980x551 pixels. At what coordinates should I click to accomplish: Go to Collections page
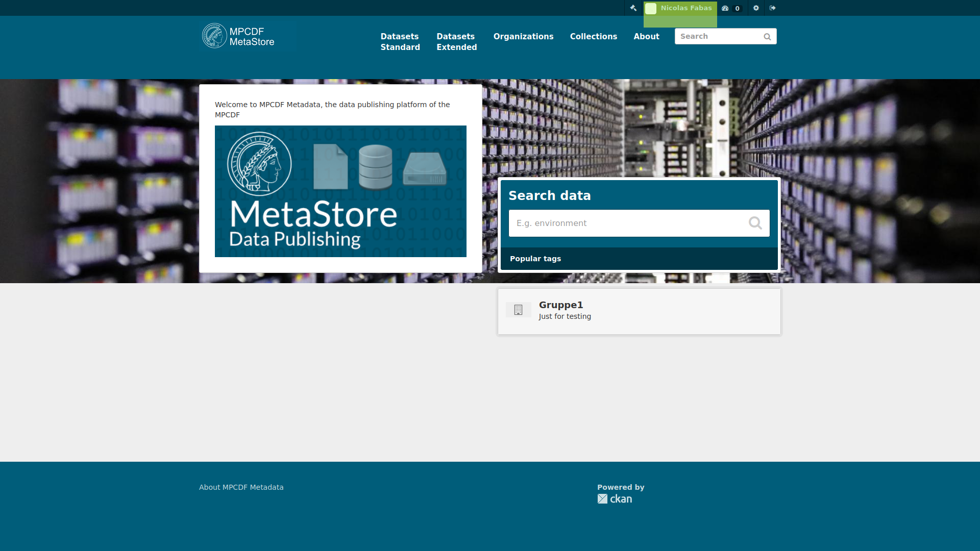coord(594,37)
